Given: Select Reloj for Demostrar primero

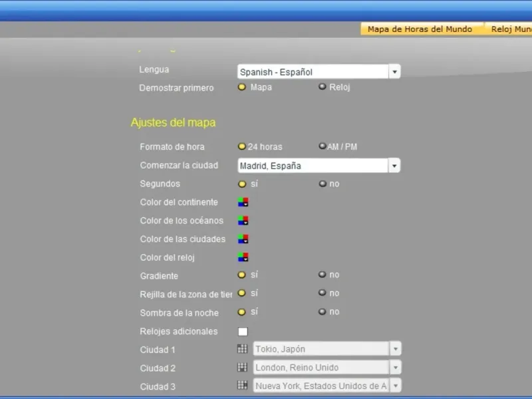Looking at the screenshot, I should click(322, 86).
